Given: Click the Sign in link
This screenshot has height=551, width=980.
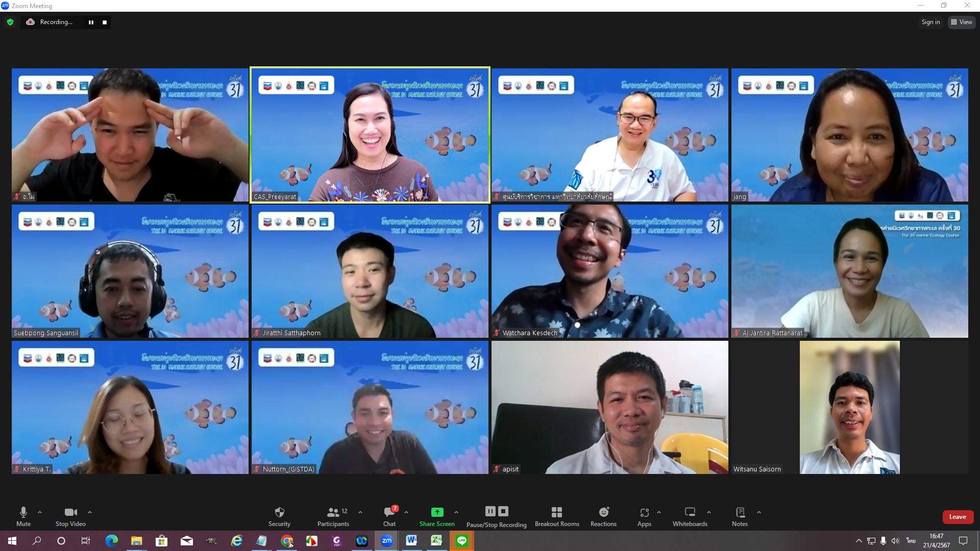Looking at the screenshot, I should (930, 22).
